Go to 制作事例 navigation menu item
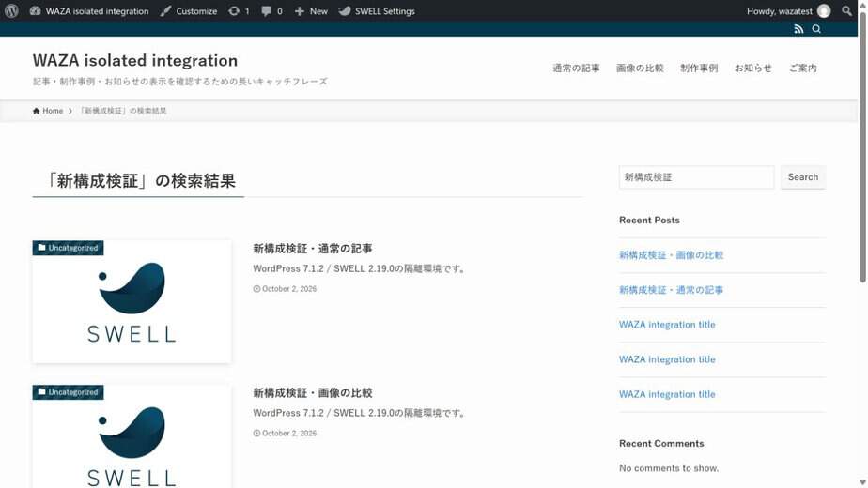 click(x=699, y=69)
